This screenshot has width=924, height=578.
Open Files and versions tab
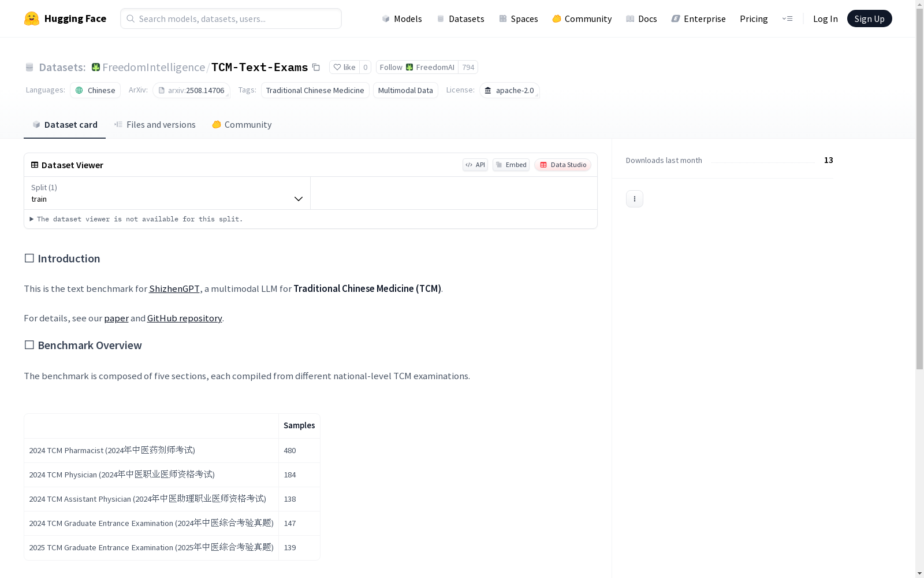click(155, 124)
